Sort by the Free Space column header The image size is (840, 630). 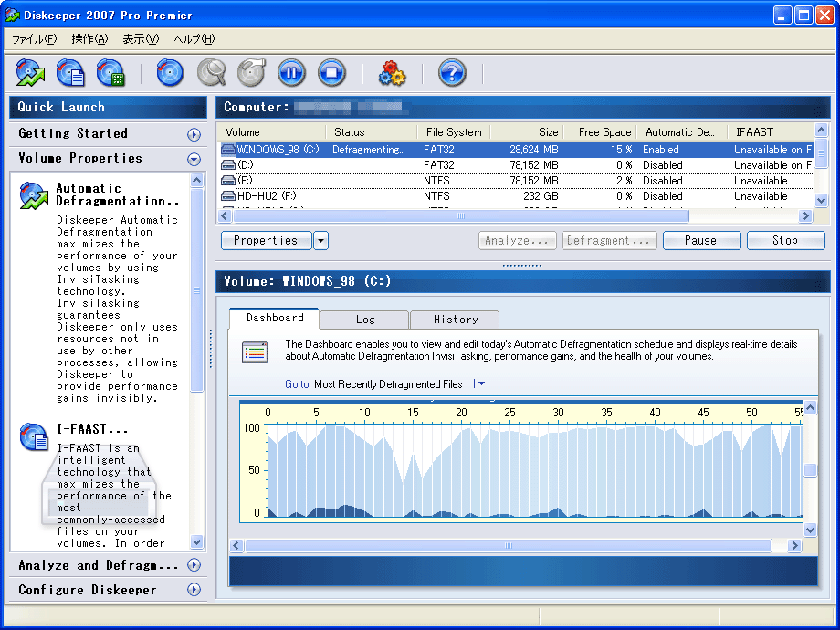click(600, 132)
